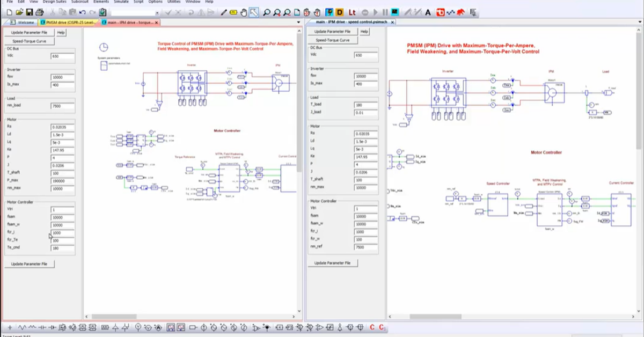The image size is (644, 337).
Task: Select the voltage probe element
Action: click(138, 328)
